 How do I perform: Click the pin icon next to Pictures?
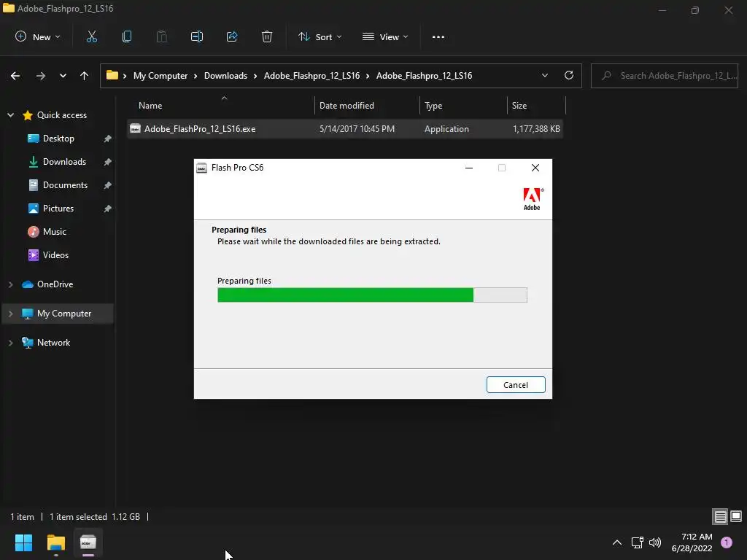[x=108, y=209]
